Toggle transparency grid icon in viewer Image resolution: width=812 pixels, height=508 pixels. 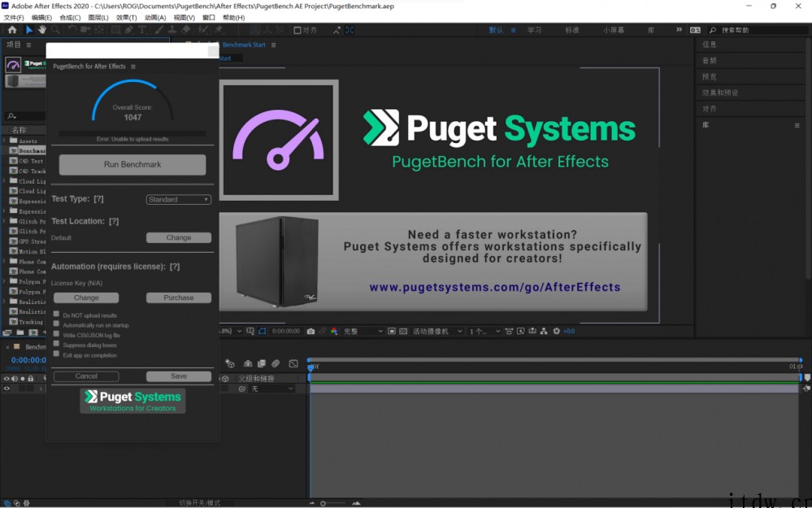tap(403, 332)
